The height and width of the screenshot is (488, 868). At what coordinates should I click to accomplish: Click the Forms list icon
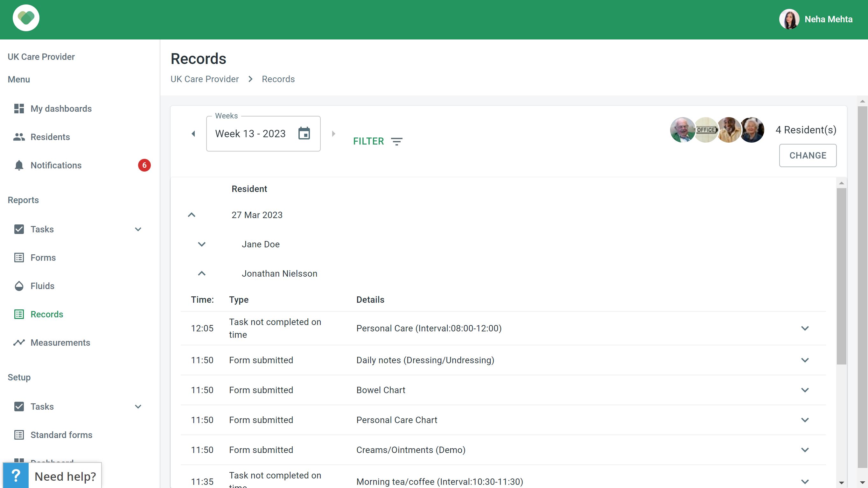pyautogui.click(x=19, y=258)
